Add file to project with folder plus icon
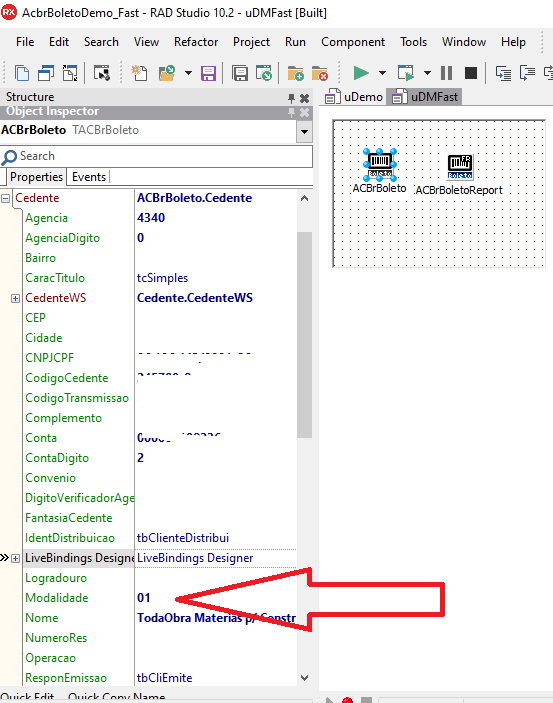 [296, 73]
